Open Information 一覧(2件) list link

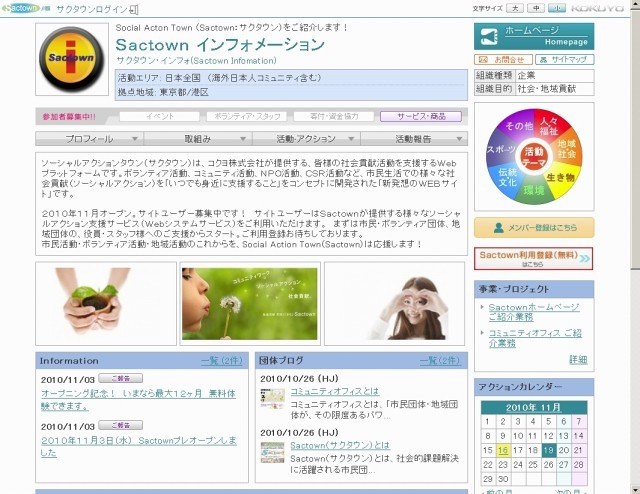coord(222,361)
